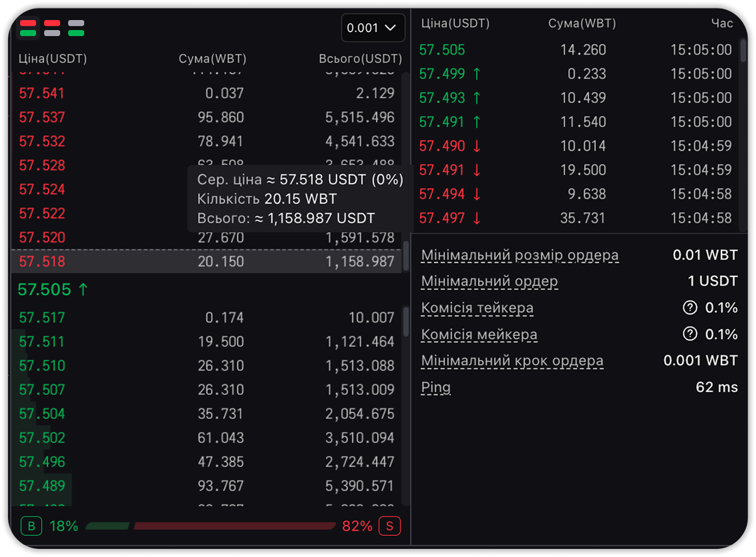Click the Час column header
The height and width of the screenshot is (557, 756).
[x=722, y=23]
